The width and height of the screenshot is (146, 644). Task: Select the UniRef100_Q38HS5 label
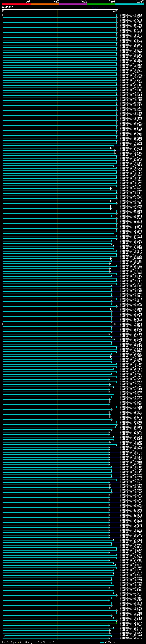pyautogui.click(x=131, y=47)
